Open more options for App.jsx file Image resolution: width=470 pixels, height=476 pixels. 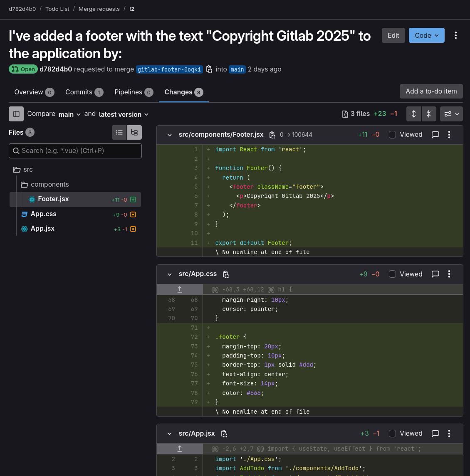pos(449,434)
